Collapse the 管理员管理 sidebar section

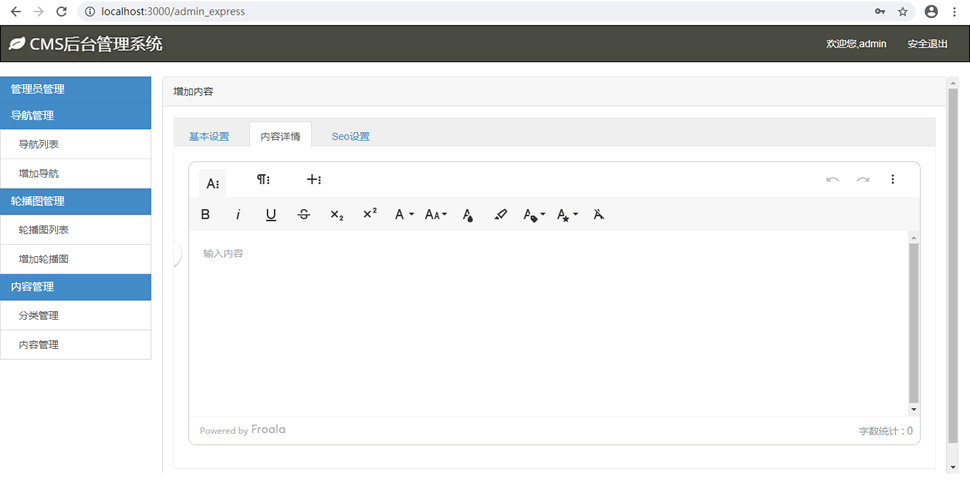click(75, 89)
